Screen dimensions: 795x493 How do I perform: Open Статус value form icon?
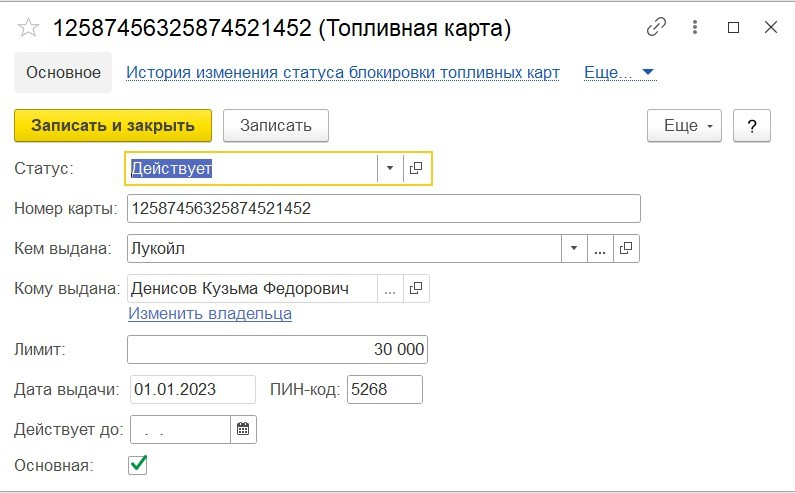[416, 168]
